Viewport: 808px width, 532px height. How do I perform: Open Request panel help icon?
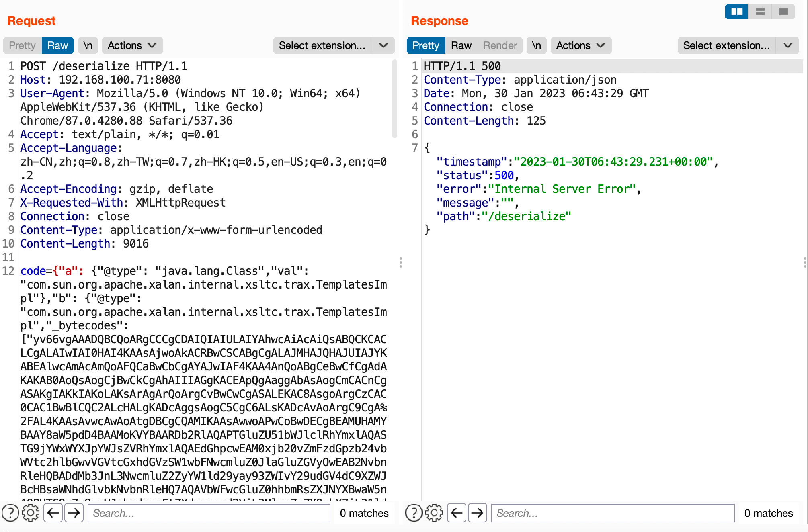[x=10, y=513]
